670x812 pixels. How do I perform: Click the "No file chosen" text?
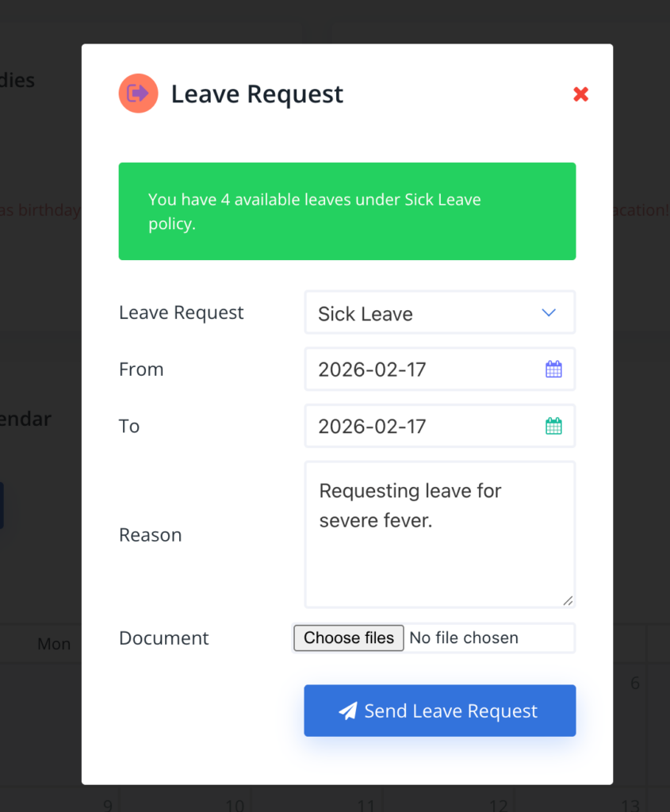point(464,638)
